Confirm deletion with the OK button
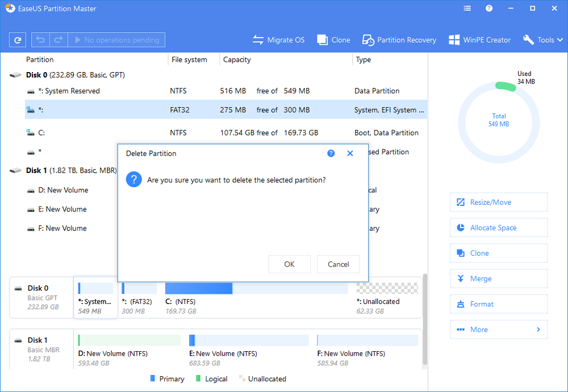Screen dimensions: 568x392 tap(289, 264)
